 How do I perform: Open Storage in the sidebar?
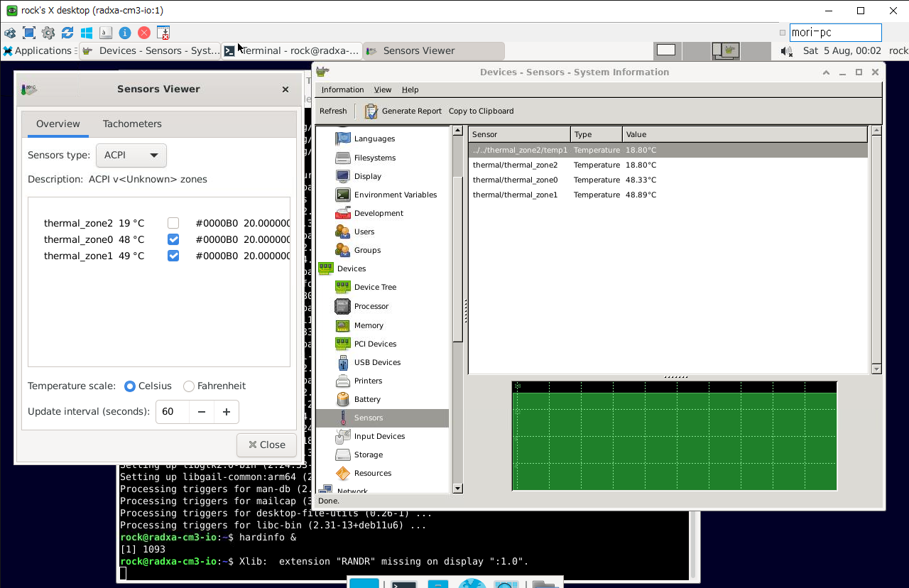pos(368,454)
